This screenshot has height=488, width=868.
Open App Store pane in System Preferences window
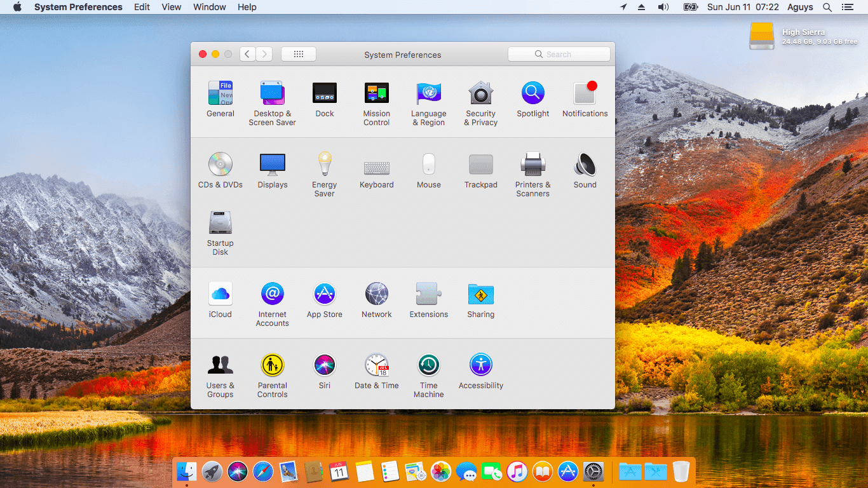(325, 300)
